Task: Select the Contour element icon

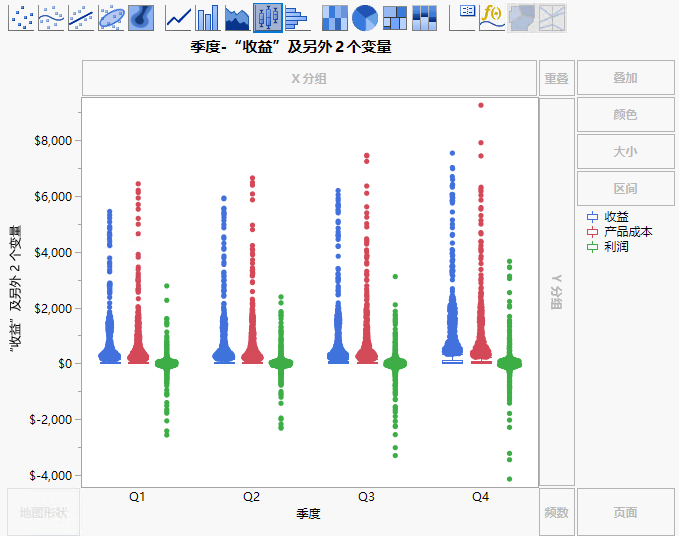Action: tap(141, 16)
